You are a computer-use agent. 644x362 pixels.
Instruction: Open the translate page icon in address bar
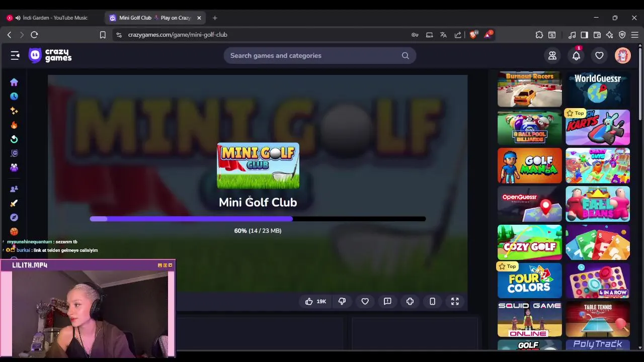point(443,35)
